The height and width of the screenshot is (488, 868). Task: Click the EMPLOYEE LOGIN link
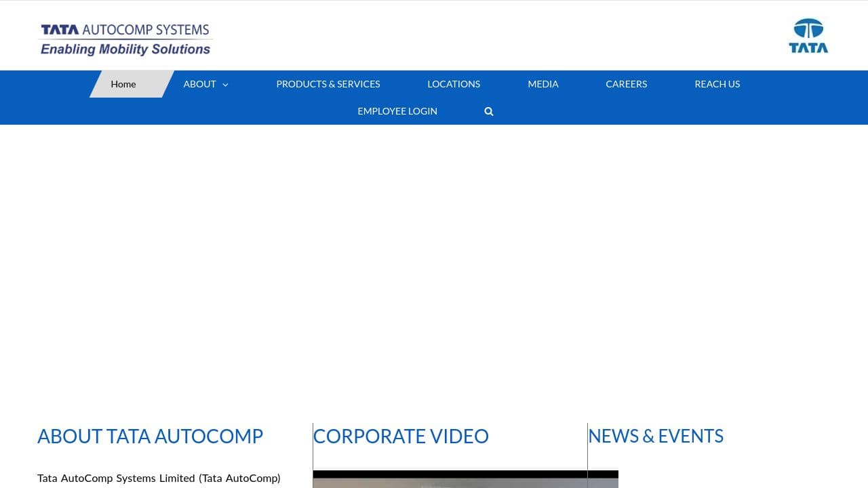pyautogui.click(x=397, y=111)
